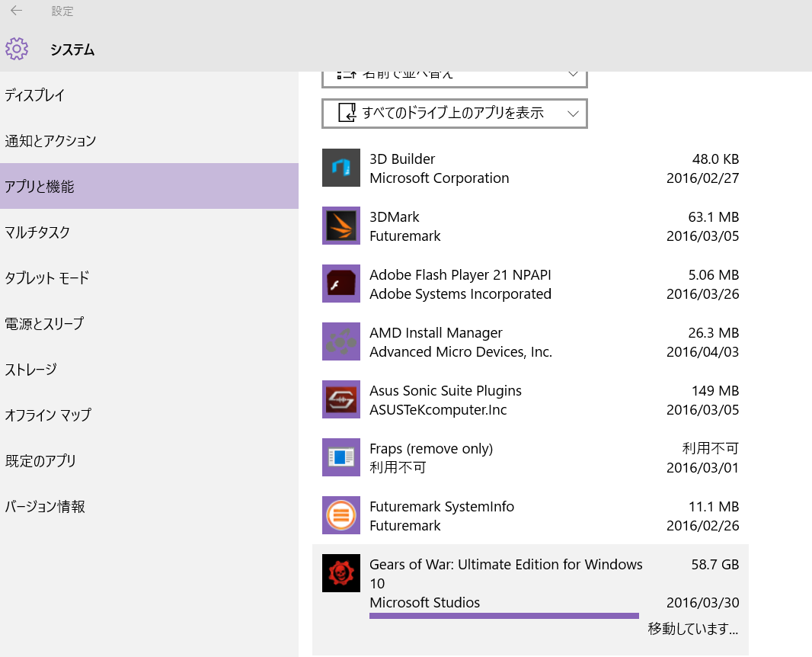Viewport: 812px width, 657px height.
Task: Click Fraps (remove only) name
Action: point(431,449)
